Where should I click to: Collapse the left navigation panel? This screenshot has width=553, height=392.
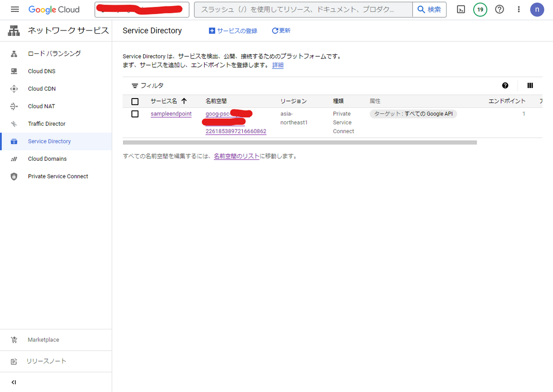click(x=14, y=382)
